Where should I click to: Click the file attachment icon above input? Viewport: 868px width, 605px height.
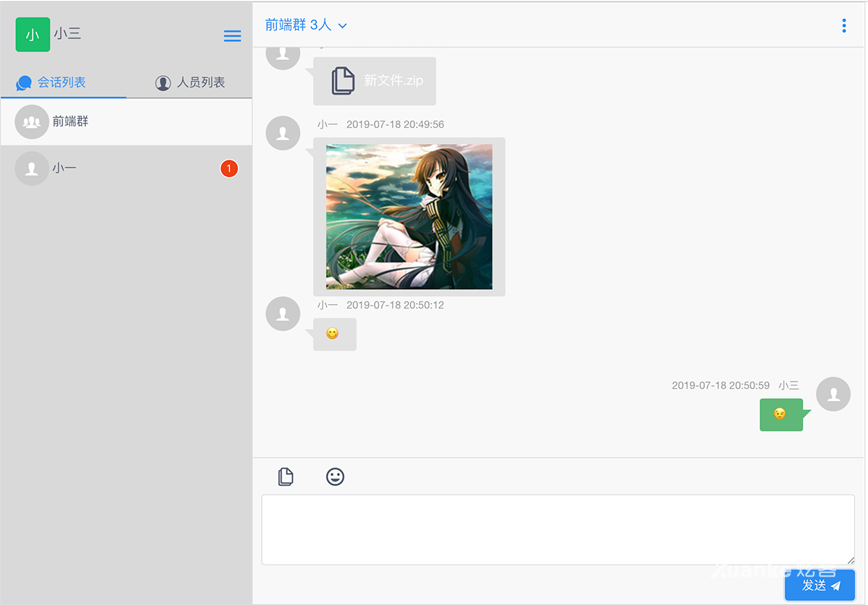click(x=286, y=476)
